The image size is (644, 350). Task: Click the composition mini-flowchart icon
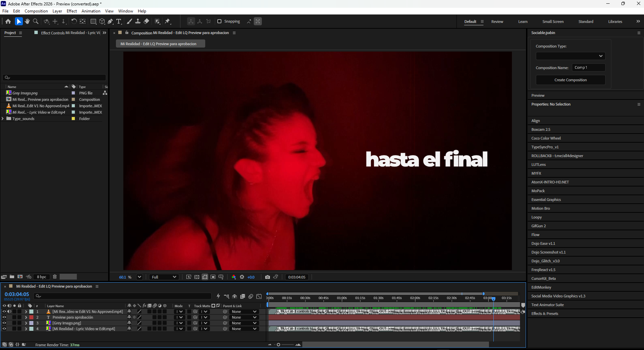[226, 296]
